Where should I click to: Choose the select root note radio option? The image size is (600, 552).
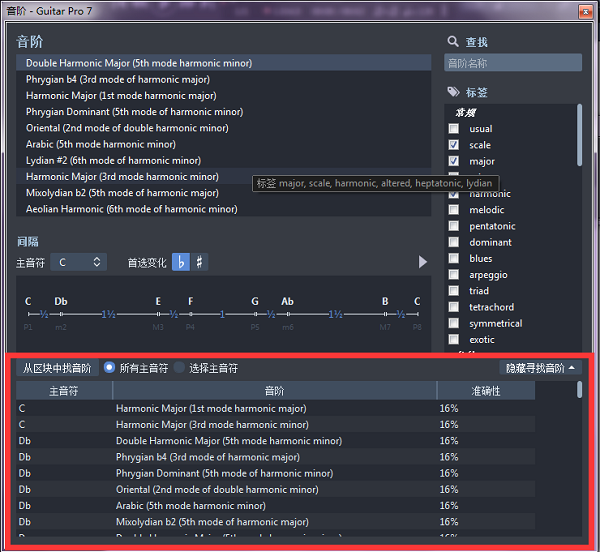pos(180,368)
